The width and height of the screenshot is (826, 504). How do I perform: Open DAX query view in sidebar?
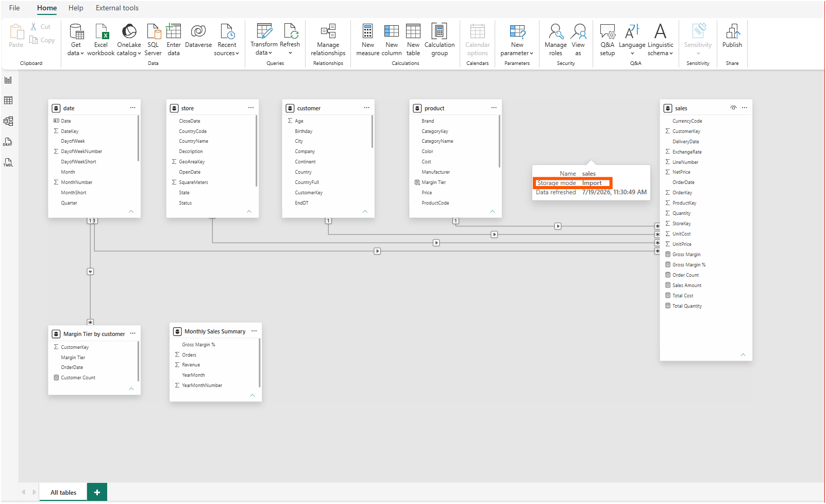pos(8,142)
